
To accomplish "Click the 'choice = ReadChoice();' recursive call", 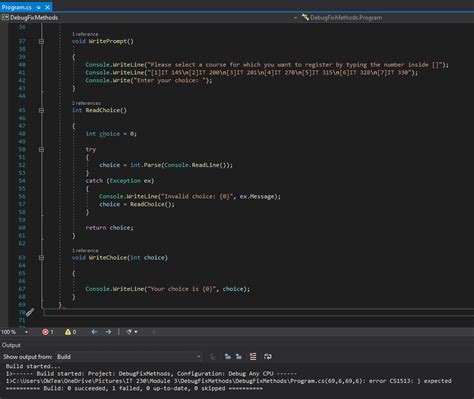I will click(x=137, y=204).
